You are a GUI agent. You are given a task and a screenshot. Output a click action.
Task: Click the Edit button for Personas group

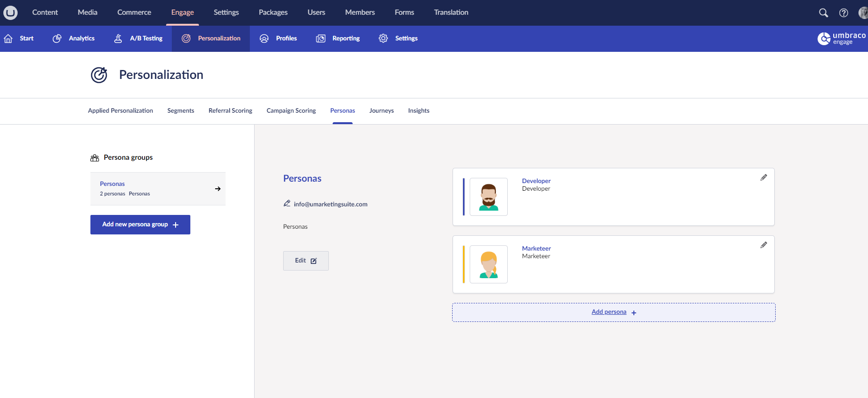tap(306, 261)
